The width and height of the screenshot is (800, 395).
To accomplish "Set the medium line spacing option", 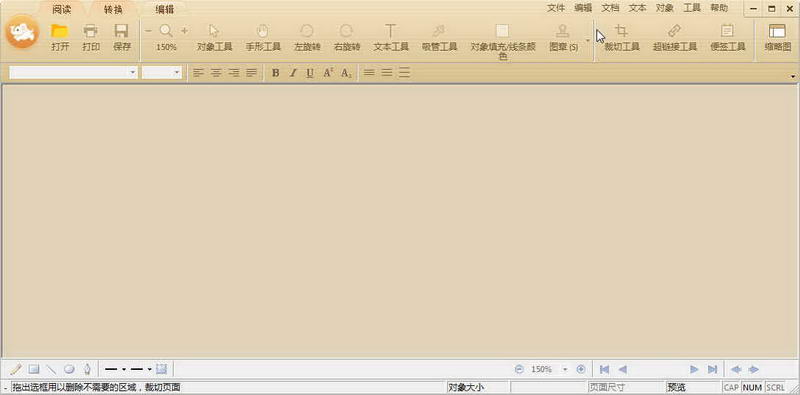I will tap(387, 73).
